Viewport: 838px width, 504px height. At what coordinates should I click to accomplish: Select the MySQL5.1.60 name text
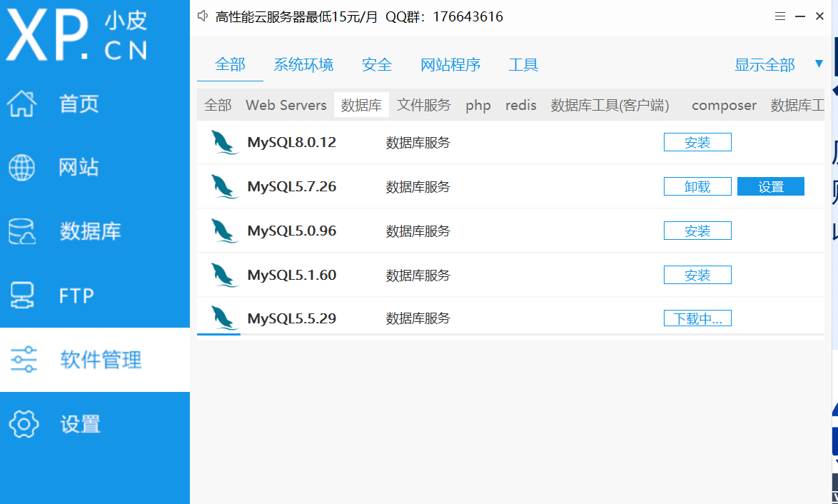[292, 275]
